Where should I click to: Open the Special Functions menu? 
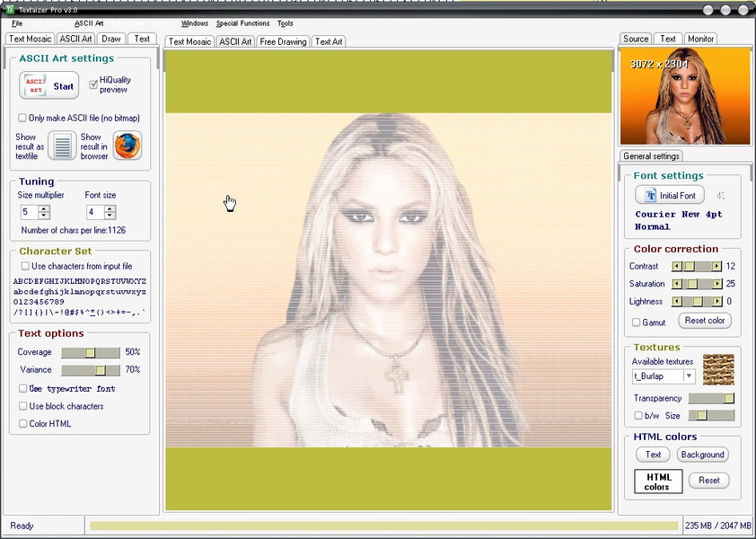pyautogui.click(x=242, y=23)
